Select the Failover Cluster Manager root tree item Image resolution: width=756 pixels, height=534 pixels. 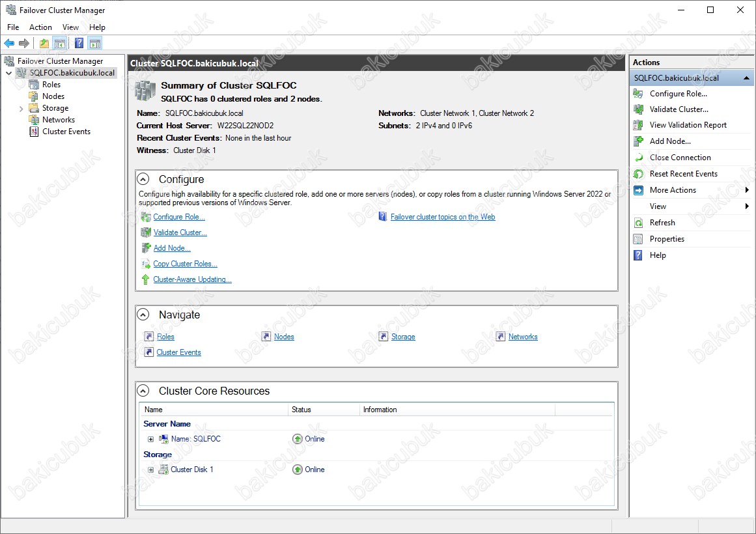pyautogui.click(x=61, y=61)
